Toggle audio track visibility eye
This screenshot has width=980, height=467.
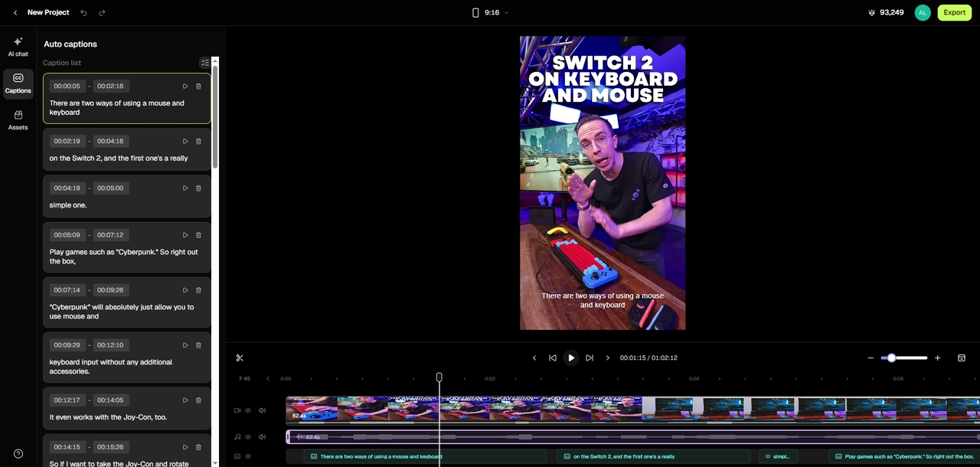[x=248, y=437]
